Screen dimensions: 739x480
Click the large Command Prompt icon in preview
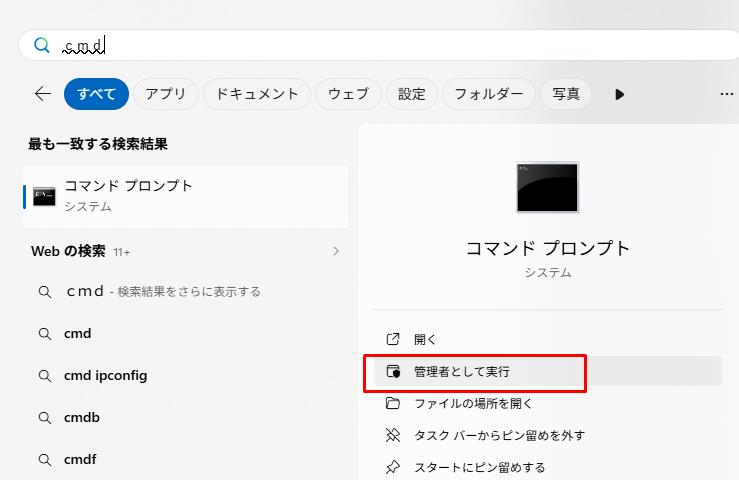(x=547, y=187)
